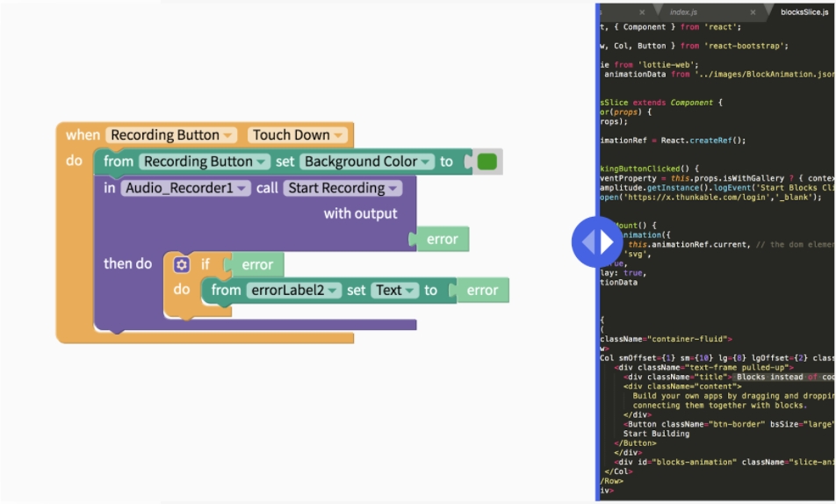Select the error output block under with output

[x=442, y=239]
